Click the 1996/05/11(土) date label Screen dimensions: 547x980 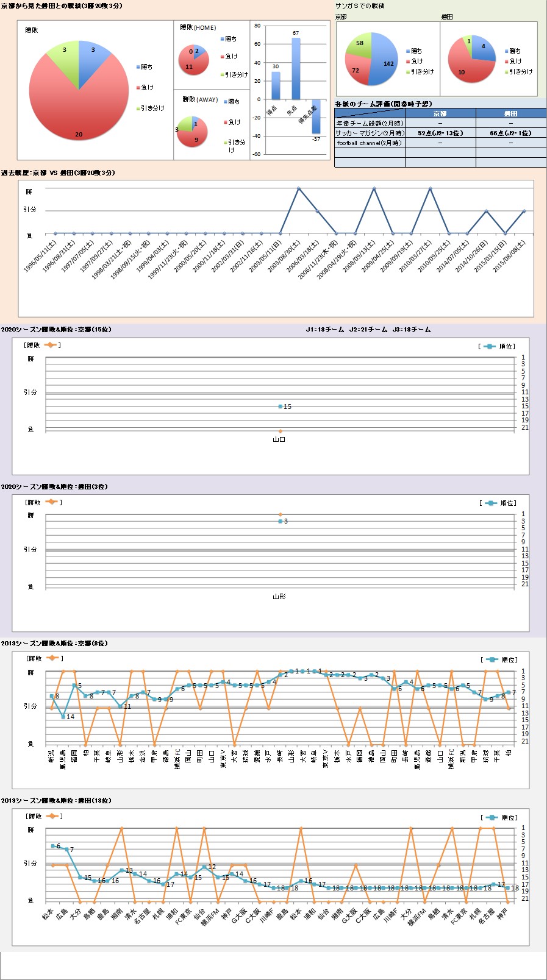coord(41,255)
